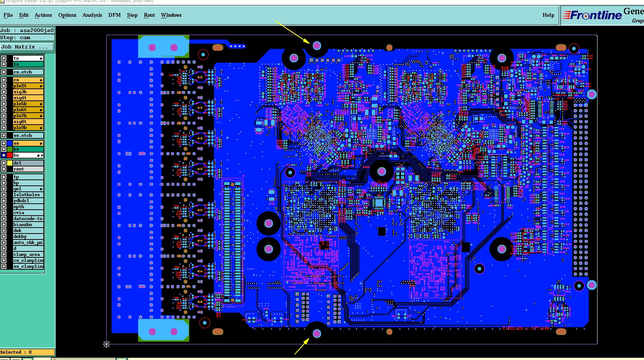
Task: Click the 'Selected : 0' status field
Action: (27, 352)
